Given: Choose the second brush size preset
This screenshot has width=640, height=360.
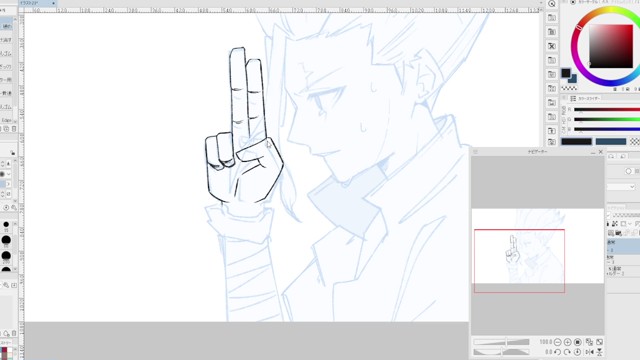Looking at the screenshot, I should [6, 240].
